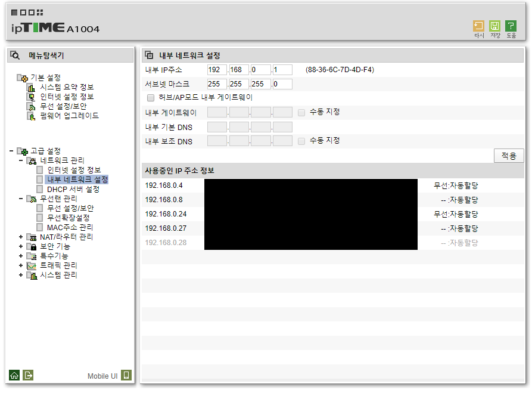Open 시스템 요약 정보 menu item
This screenshot has width=532, height=393.
(x=67, y=87)
